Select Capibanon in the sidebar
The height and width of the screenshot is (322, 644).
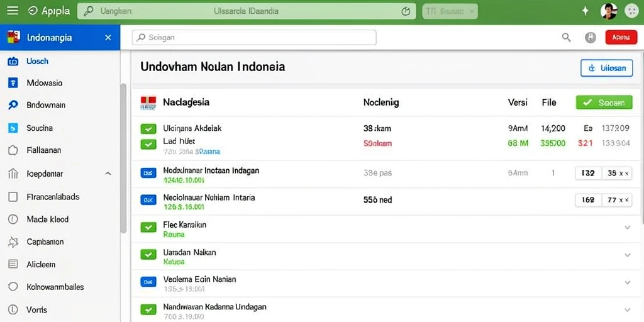coord(45,242)
